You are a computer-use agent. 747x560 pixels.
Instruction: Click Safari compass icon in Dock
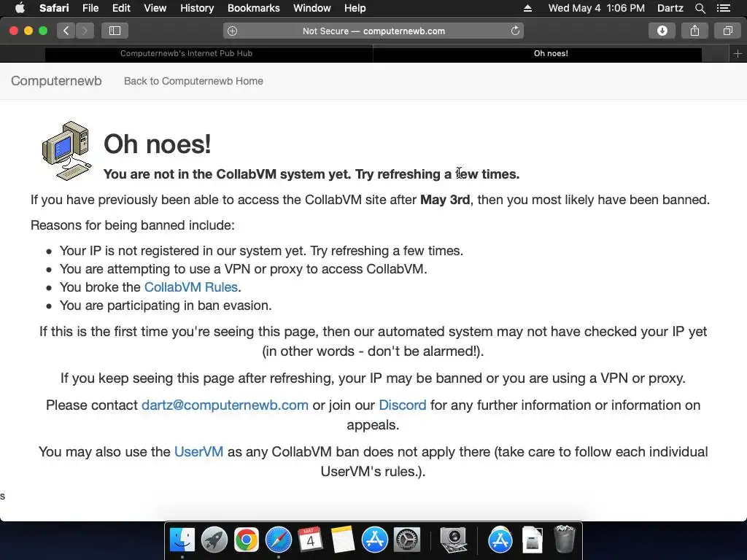point(278,540)
